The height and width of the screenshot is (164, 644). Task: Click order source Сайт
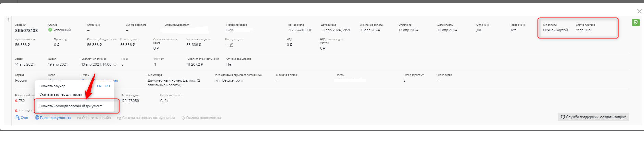coord(164,101)
